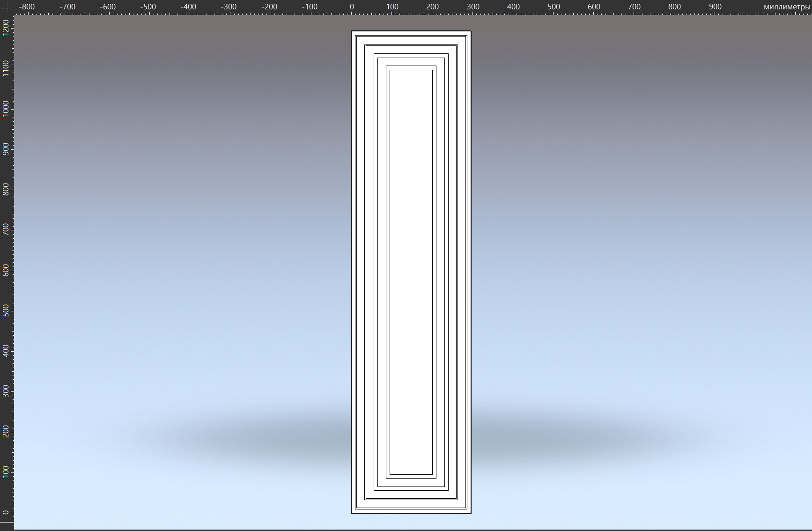
Task: Click the -800 mark on the top ruler
Action: pos(27,7)
